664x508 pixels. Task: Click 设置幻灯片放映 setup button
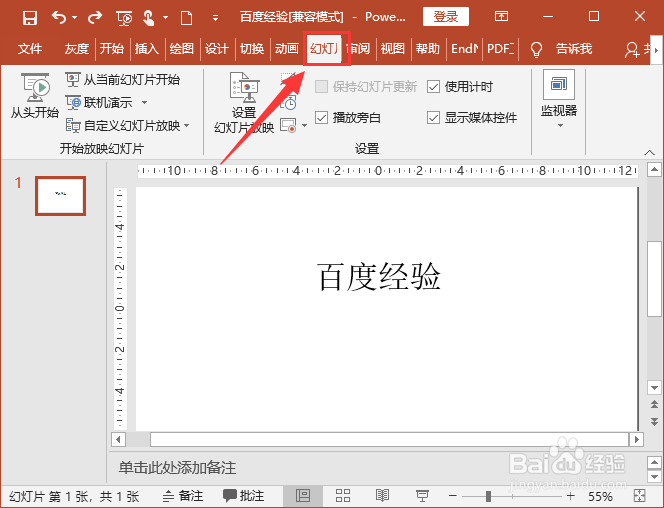244,103
